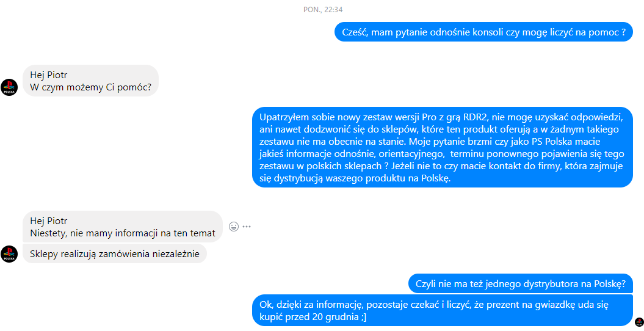This screenshot has width=644, height=331.
Task: Click PlayStation Polska avatar beside 'W czym możemy' message
Action: (x=9, y=87)
